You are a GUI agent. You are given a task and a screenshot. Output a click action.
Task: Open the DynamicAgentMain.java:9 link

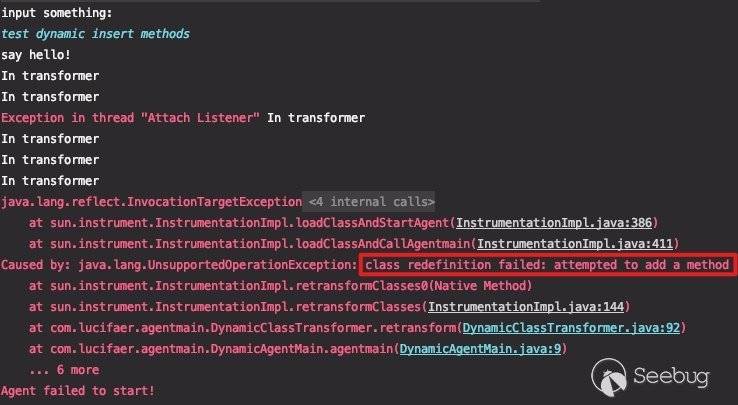click(481, 349)
